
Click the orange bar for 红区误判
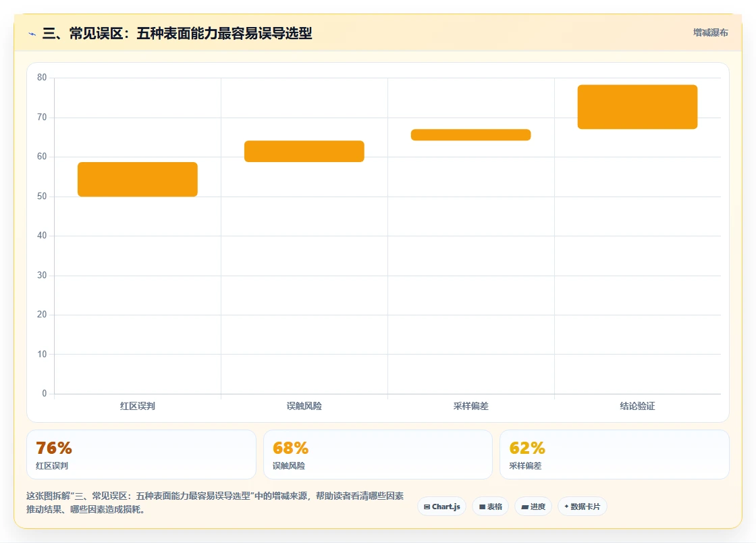[138, 180]
